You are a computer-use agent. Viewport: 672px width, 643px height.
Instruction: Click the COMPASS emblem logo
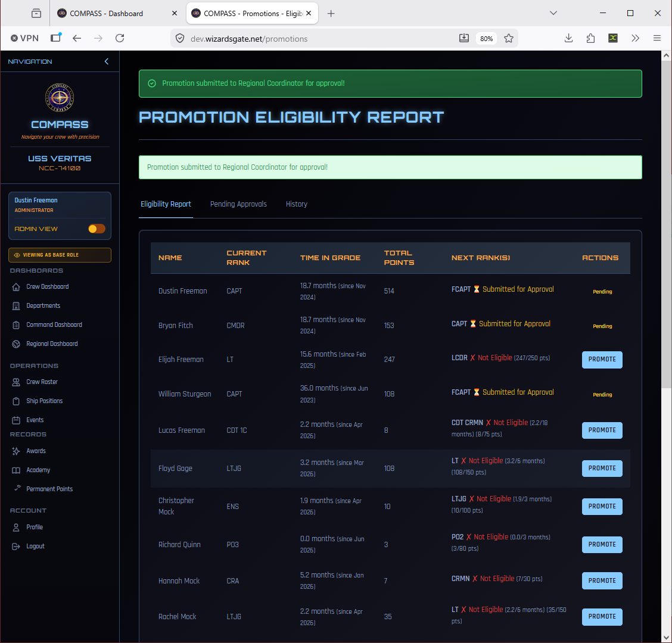tap(60, 98)
